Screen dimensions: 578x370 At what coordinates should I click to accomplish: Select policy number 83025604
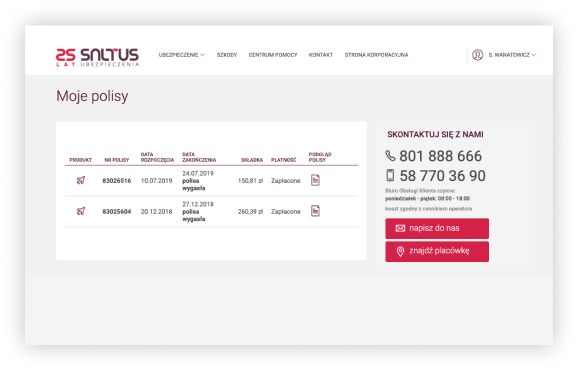point(116,212)
